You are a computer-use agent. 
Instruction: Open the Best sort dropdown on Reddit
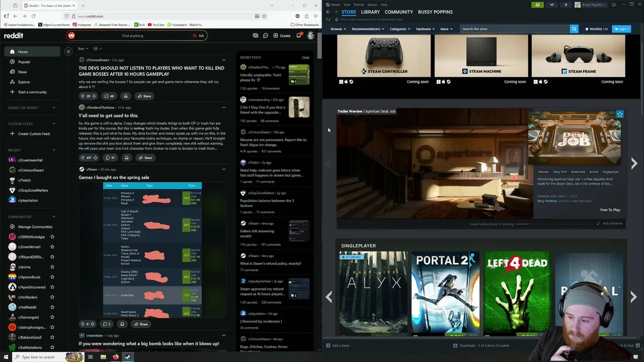[83, 49]
